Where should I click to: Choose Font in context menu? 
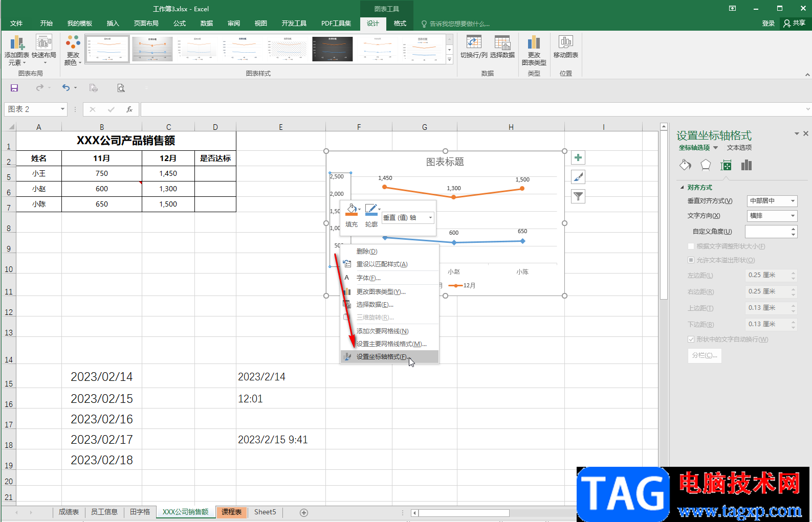click(389, 278)
